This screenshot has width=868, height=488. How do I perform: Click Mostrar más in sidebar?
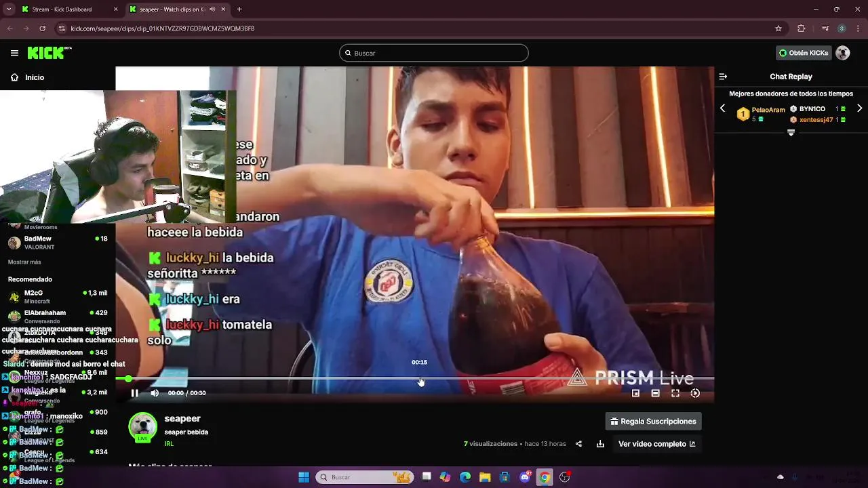pyautogui.click(x=24, y=262)
